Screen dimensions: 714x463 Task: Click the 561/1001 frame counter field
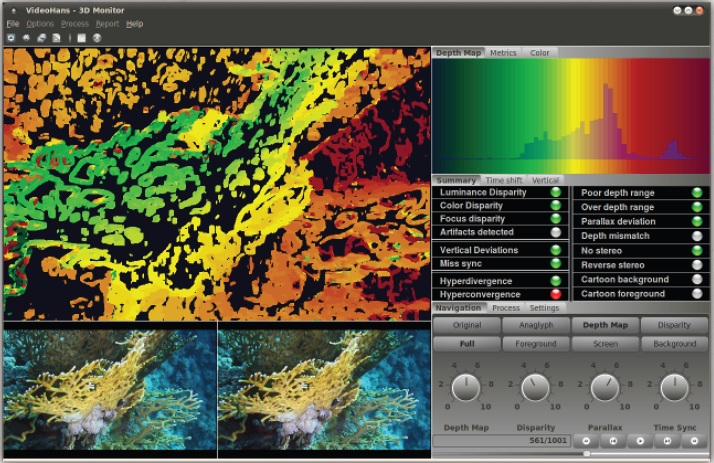click(x=502, y=441)
